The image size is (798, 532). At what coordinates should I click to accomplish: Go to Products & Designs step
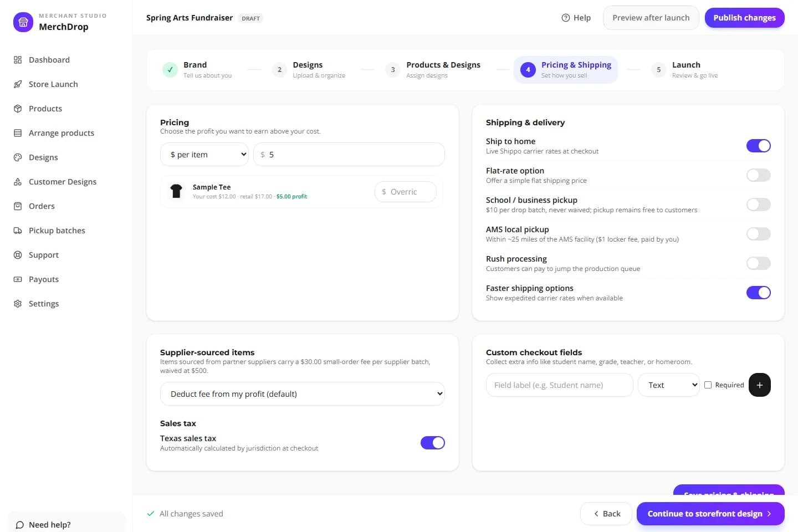433,70
